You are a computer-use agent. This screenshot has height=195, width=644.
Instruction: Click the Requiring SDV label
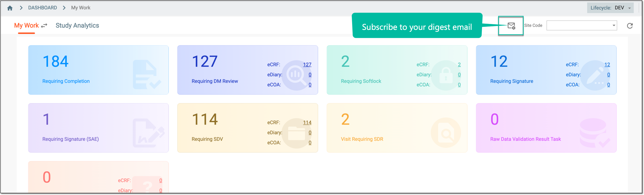click(x=207, y=139)
